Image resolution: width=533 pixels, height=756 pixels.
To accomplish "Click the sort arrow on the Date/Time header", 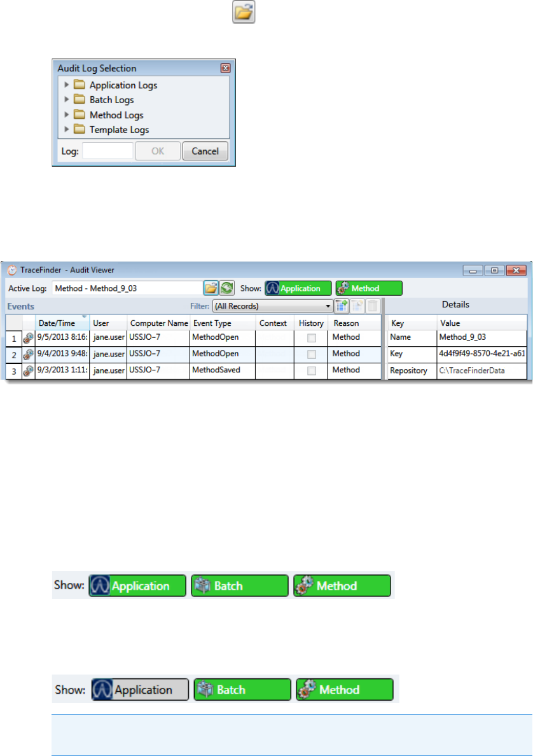I will tap(85, 318).
